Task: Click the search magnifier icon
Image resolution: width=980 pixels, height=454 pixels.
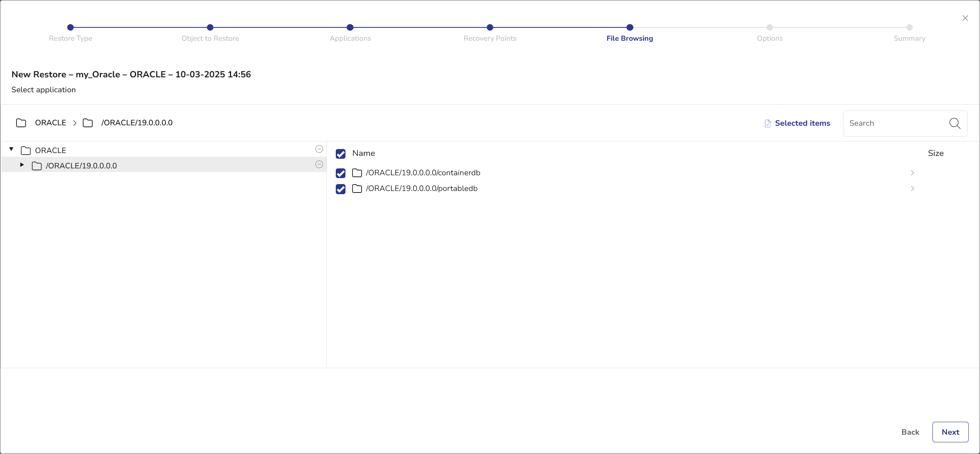Action: (955, 123)
